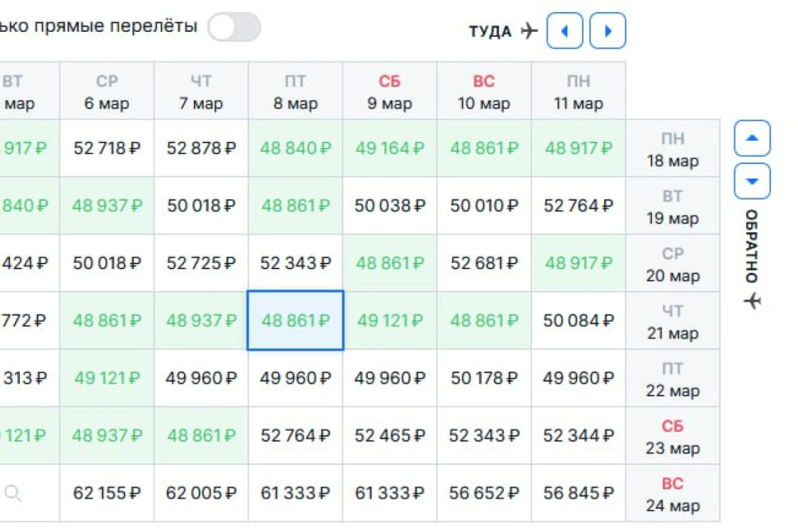
Task: Pick 48 861 ₽ for 7 мар / 23 мар
Action: [x=201, y=435]
